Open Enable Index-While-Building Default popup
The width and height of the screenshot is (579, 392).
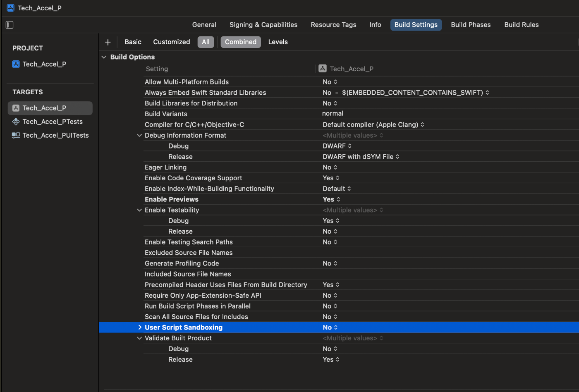click(x=337, y=189)
